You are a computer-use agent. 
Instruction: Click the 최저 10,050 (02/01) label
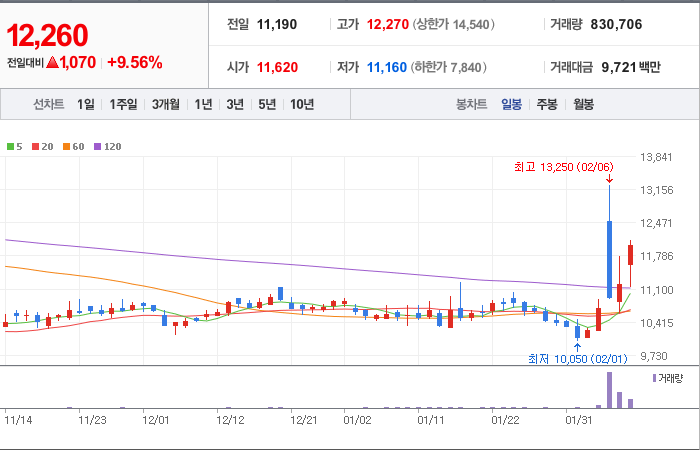[x=578, y=359]
